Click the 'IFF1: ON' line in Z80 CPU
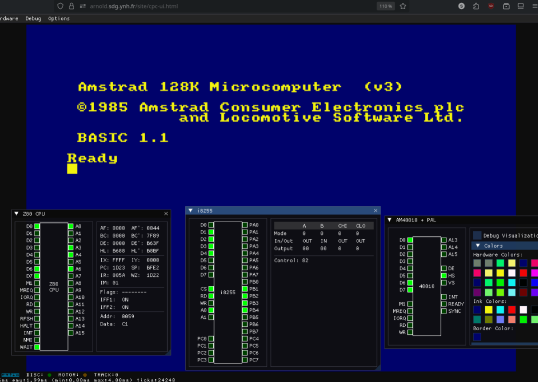This screenshot has height=382, width=538. tap(115, 300)
